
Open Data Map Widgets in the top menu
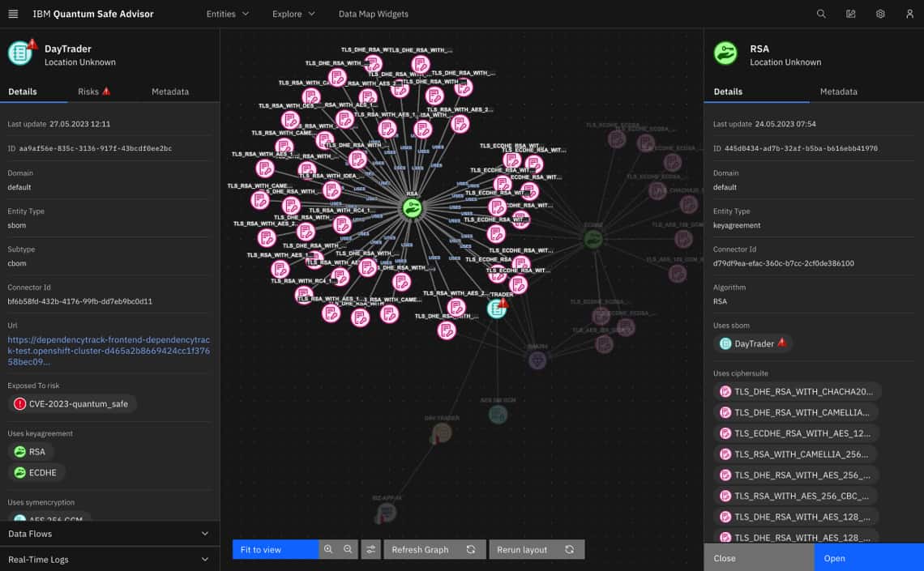click(373, 14)
